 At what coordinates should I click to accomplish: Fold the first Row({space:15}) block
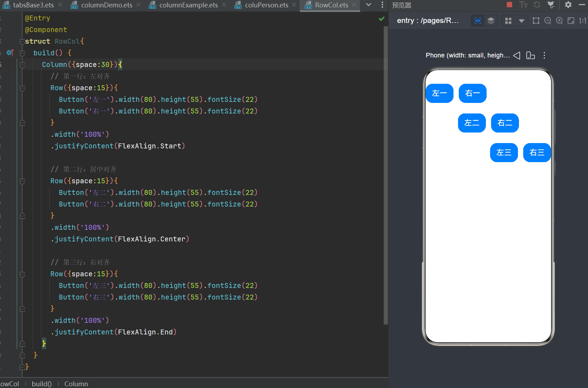point(22,88)
